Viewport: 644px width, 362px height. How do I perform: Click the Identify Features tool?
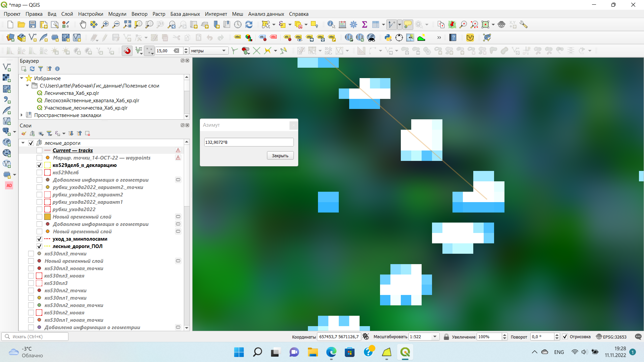(331, 24)
